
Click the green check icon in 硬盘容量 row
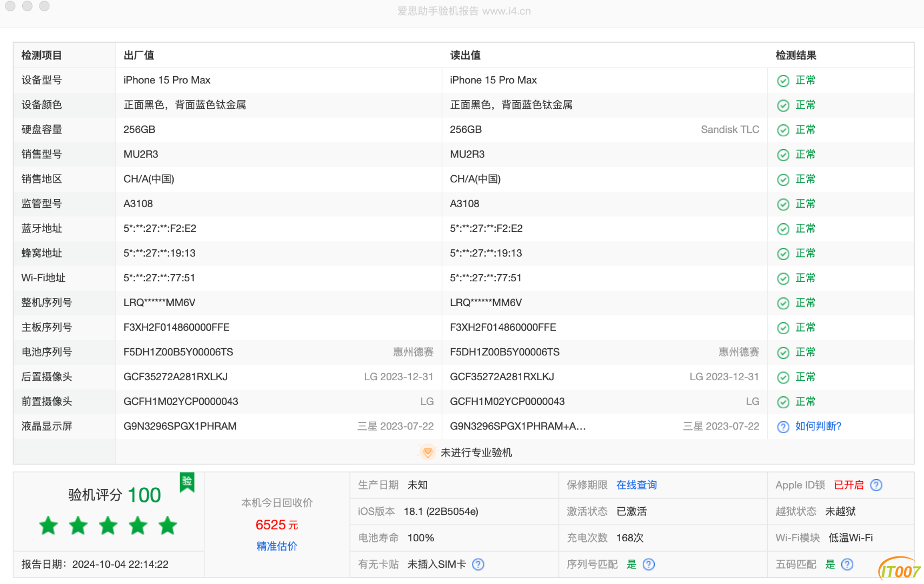coord(783,130)
